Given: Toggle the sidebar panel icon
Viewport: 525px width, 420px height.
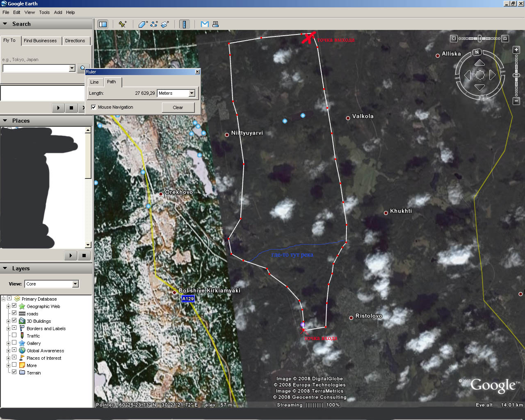Looking at the screenshot, I should 103,24.
